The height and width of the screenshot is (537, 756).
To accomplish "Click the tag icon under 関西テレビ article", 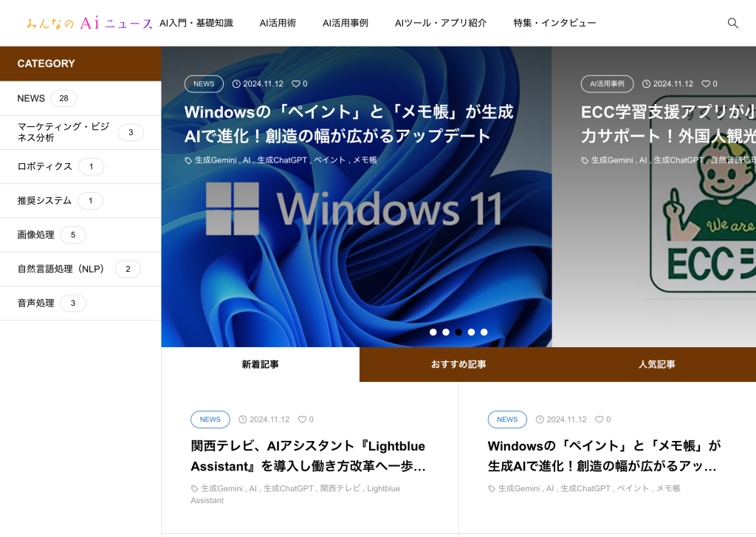I will coord(195,489).
